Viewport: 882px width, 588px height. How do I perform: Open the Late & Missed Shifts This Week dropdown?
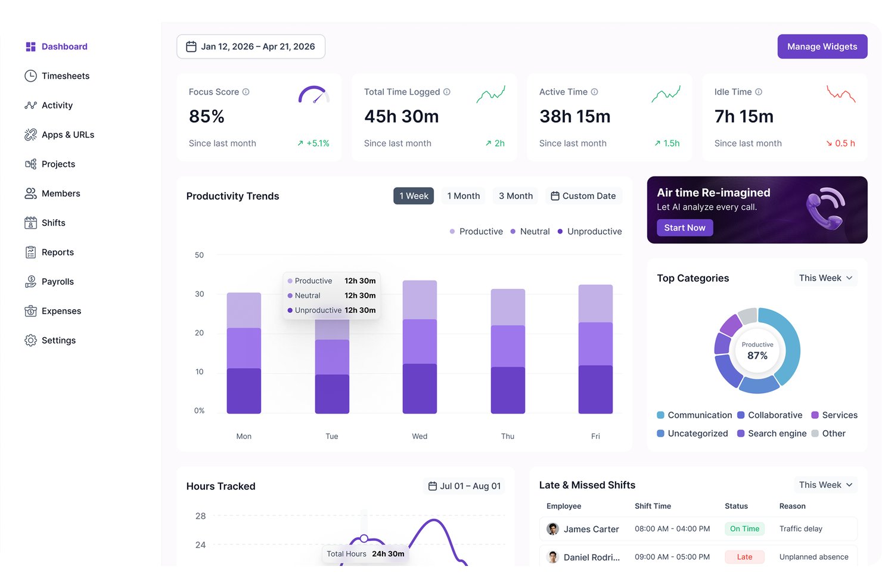click(825, 485)
